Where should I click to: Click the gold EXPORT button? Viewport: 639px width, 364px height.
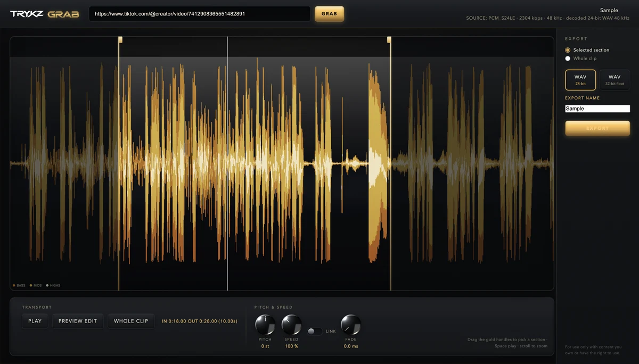pyautogui.click(x=597, y=128)
